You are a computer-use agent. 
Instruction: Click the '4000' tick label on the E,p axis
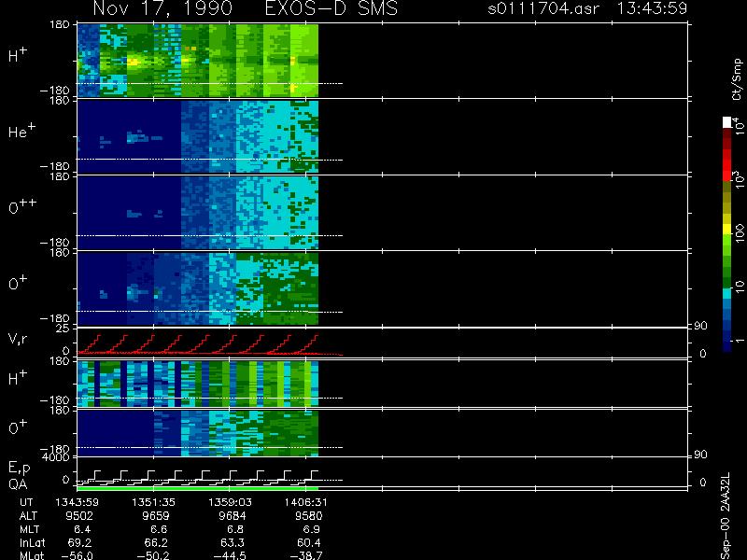[x=58, y=457]
